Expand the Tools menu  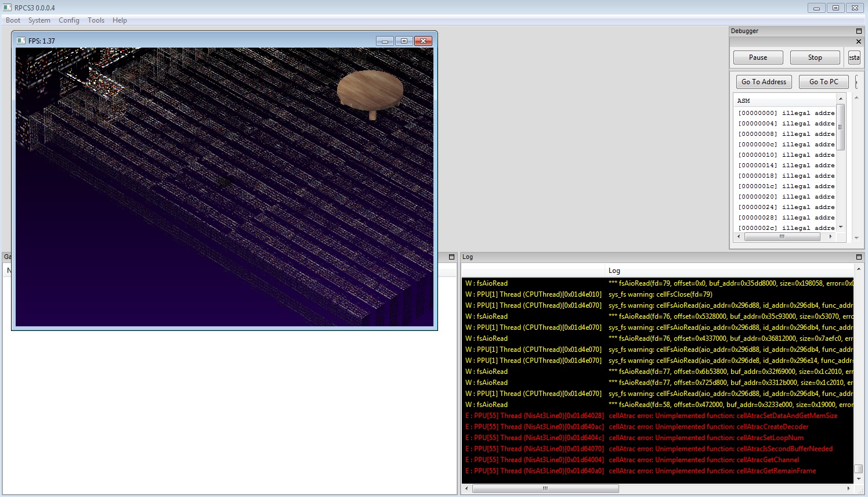point(96,20)
